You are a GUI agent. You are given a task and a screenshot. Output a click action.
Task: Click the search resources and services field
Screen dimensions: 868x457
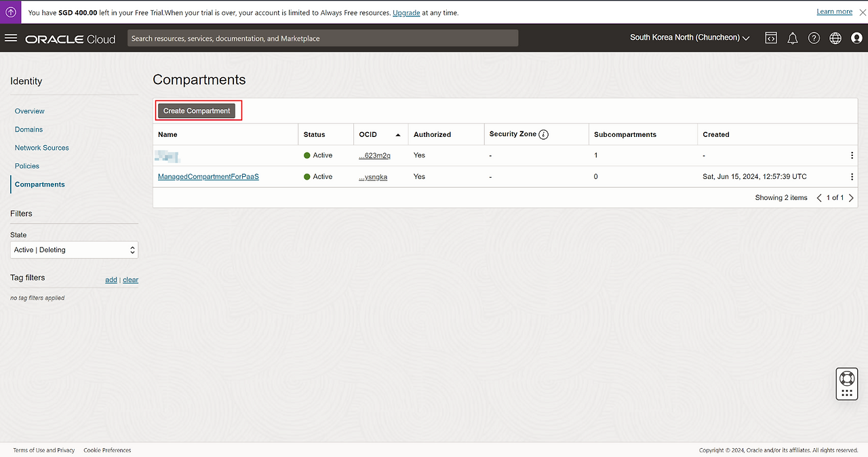click(322, 39)
